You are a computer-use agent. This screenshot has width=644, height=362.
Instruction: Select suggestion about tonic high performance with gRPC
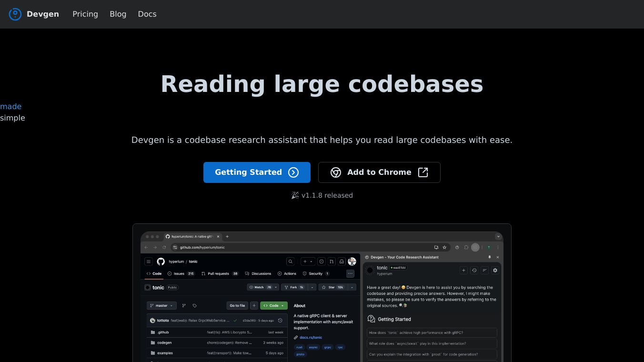pos(432,332)
